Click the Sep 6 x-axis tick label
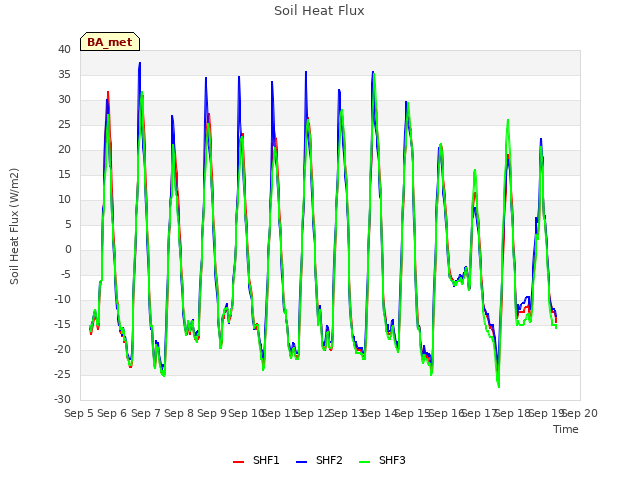This screenshot has width=640, height=480. (x=112, y=413)
